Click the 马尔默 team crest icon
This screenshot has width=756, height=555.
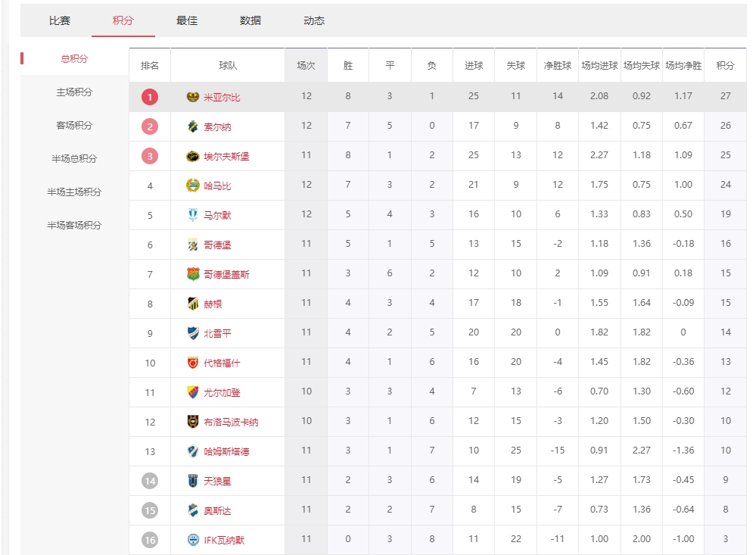pyautogui.click(x=193, y=215)
